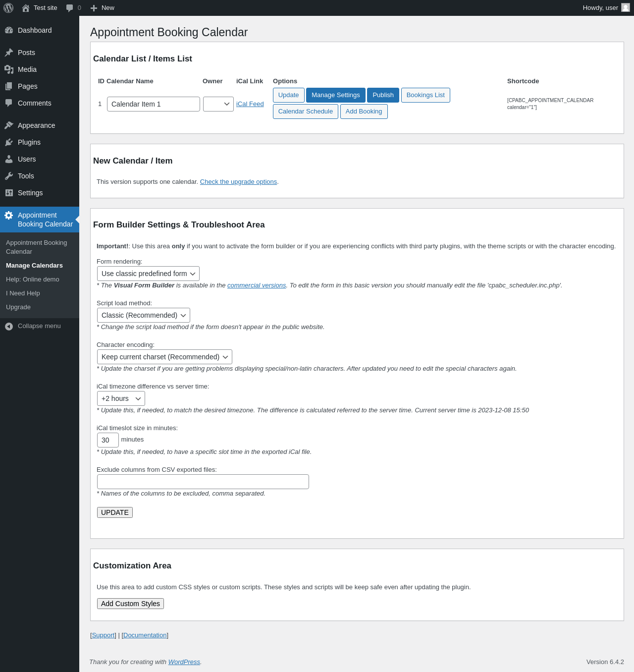Click the Test site home icon
Screen dimensions: 634x672
tap(26, 8)
